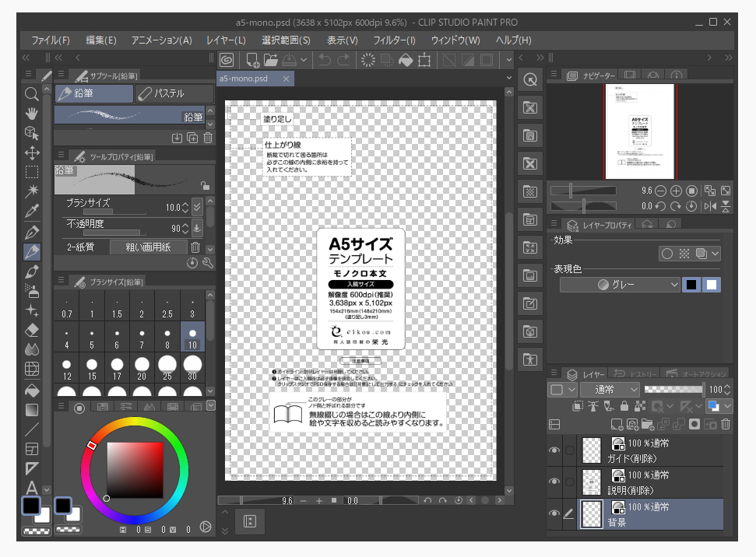This screenshot has height=557, width=756.
Task: Select the rectangular Marquee tool
Action: tap(32, 172)
